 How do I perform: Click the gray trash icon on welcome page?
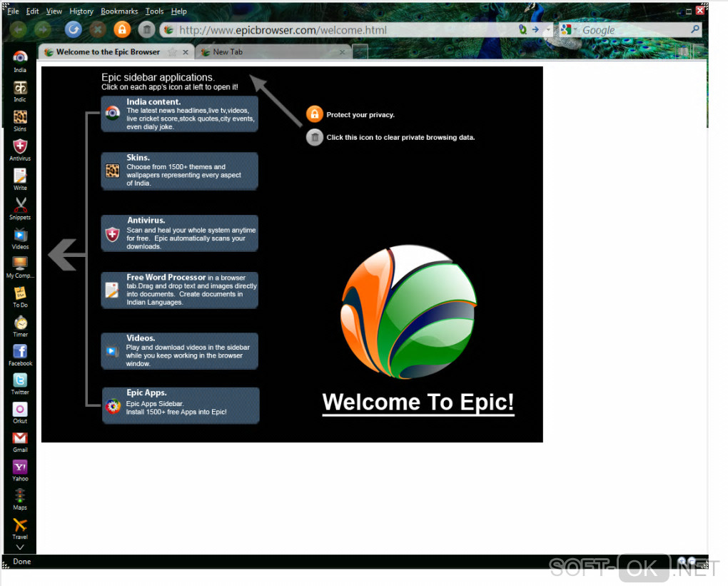coord(314,137)
